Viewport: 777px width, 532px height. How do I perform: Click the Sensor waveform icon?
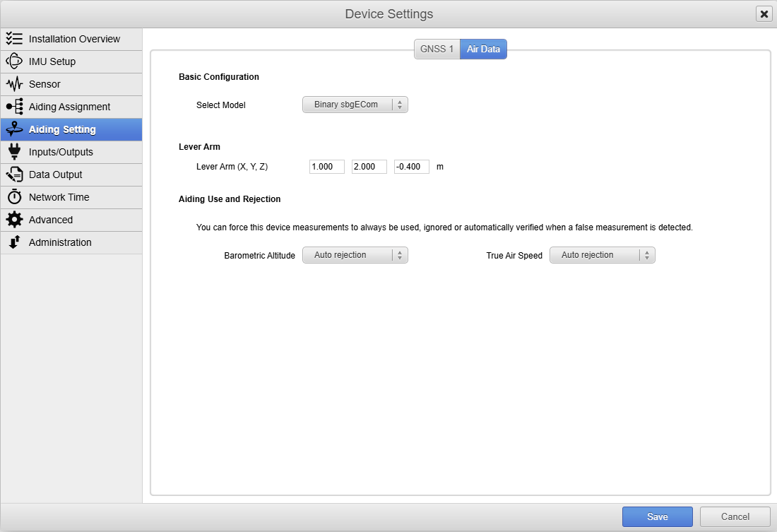(x=14, y=84)
